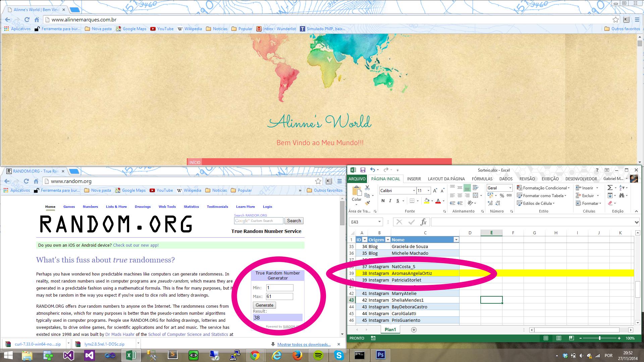Open the Statistics menu on RANDOM.ORG

pyautogui.click(x=191, y=206)
